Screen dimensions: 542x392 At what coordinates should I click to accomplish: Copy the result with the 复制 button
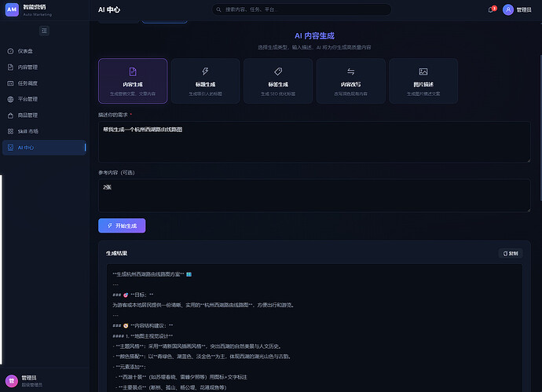pyautogui.click(x=511, y=254)
